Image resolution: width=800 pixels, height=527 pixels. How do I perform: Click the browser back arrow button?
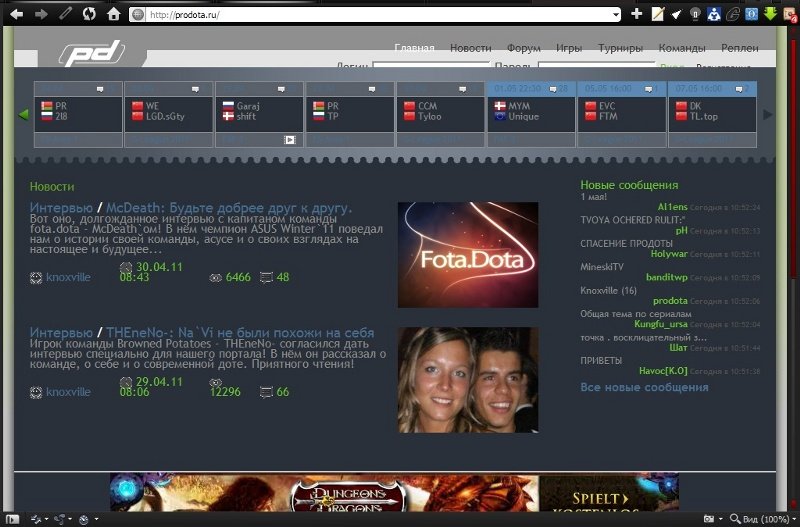point(15,14)
